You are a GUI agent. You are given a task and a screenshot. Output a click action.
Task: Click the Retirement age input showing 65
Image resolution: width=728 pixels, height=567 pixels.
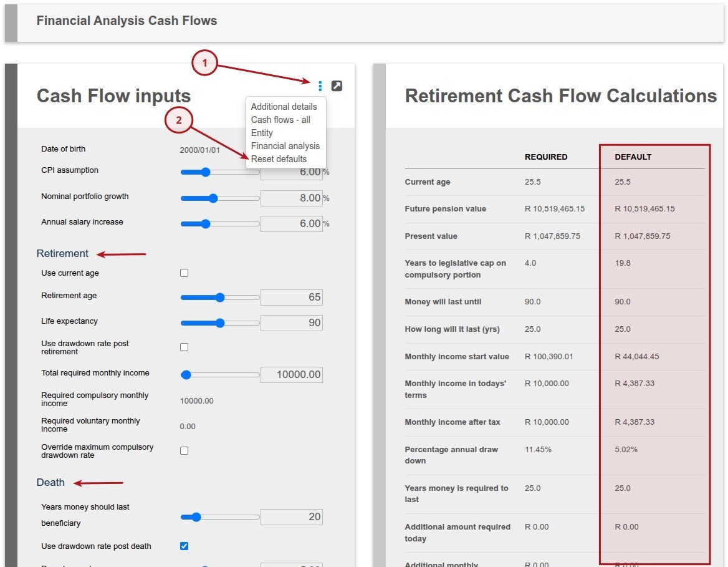[292, 297]
